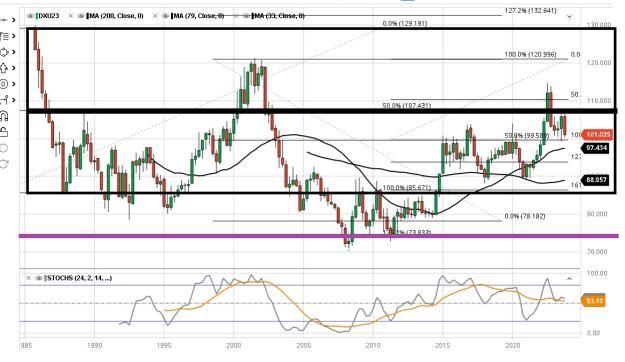
Task: Remove the MA (79, Close, 0) indicator
Action: (x=155, y=16)
